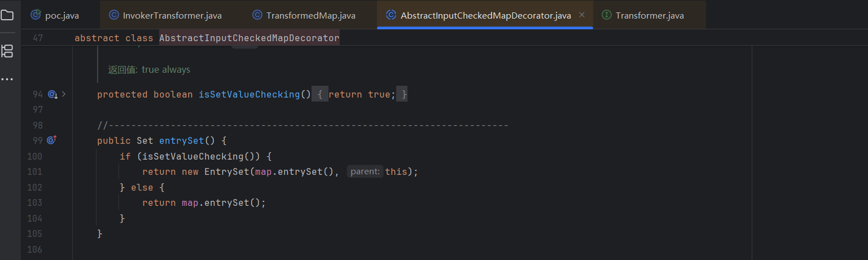Open the Transformer.java tab
The image size is (868, 260).
tap(650, 15)
